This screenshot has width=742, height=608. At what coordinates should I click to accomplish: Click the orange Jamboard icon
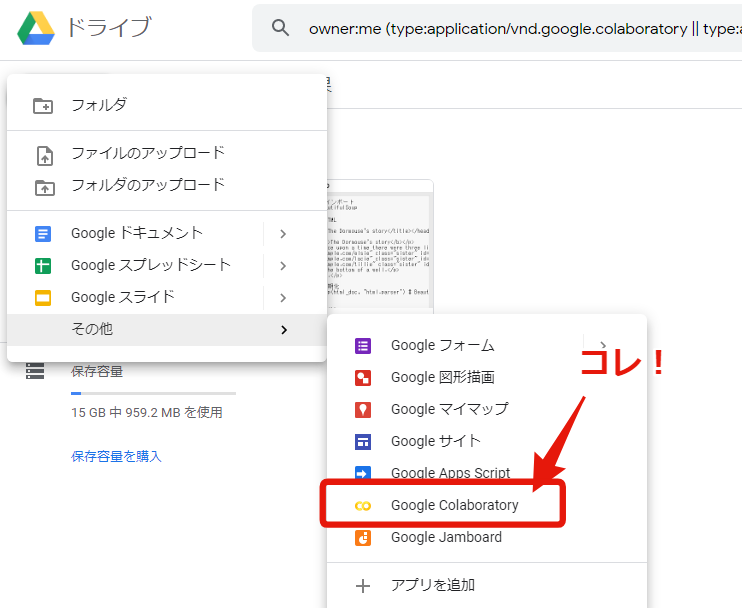(363, 538)
